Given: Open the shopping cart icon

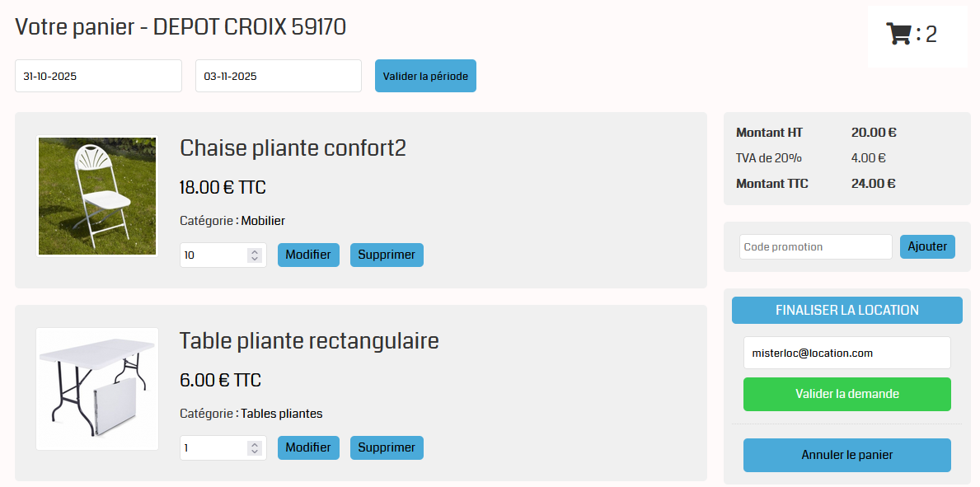Looking at the screenshot, I should (898, 35).
